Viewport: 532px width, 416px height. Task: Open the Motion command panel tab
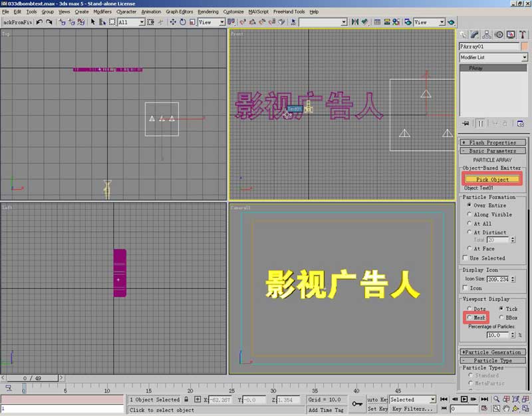(499, 35)
